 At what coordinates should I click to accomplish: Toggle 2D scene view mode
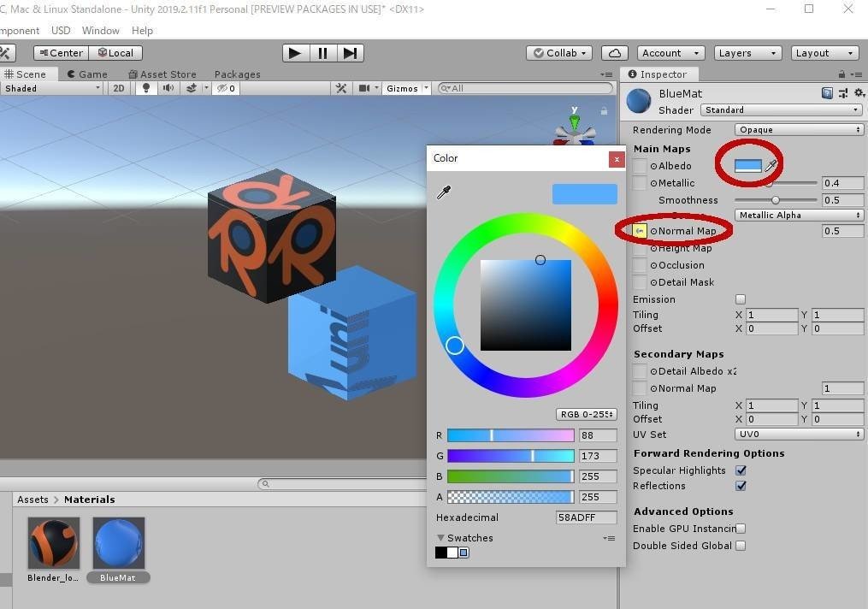click(x=119, y=88)
